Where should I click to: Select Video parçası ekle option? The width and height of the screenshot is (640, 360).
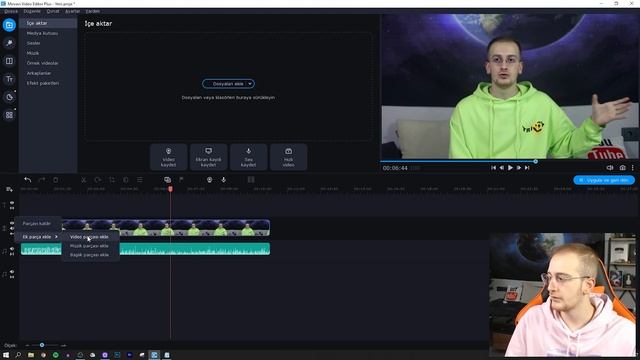point(89,237)
